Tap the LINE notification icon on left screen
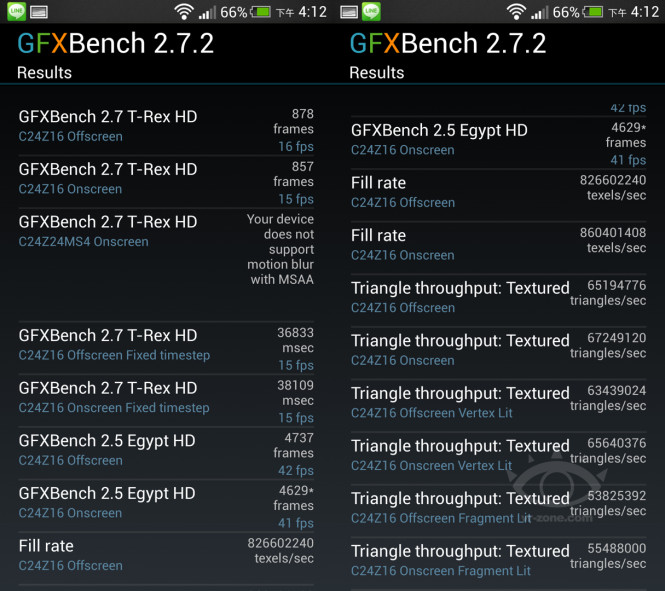Viewport: 665px width, 591px height. point(17,11)
